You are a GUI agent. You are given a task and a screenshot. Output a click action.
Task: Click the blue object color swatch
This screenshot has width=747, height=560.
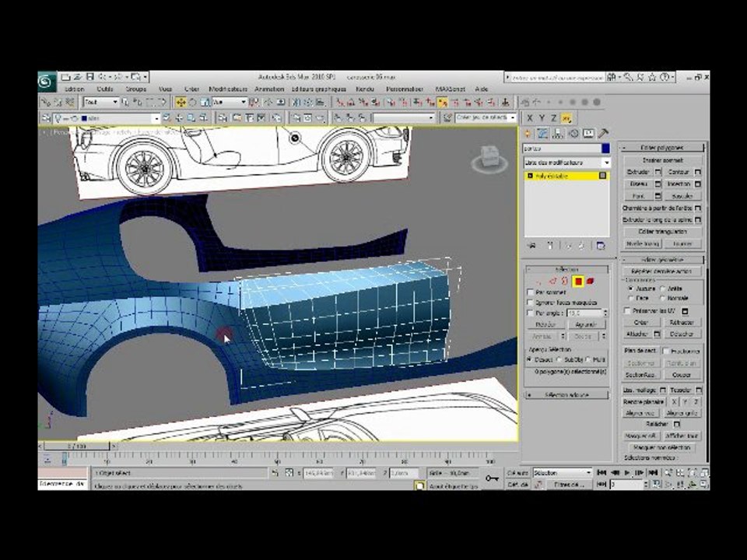[605, 149]
